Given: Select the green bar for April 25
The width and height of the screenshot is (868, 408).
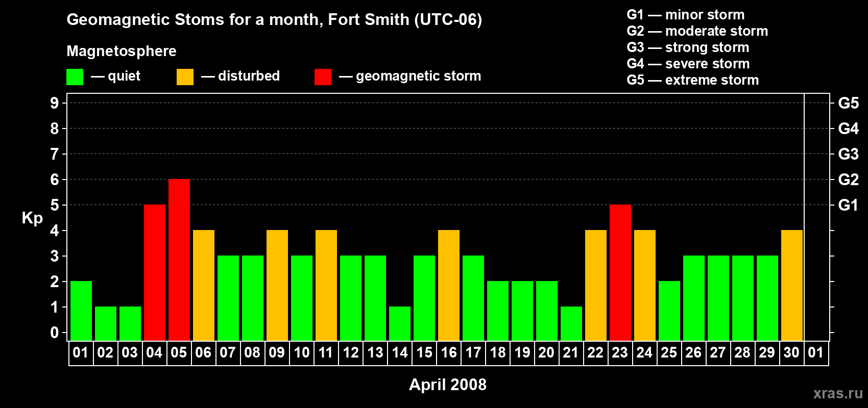Looking at the screenshot, I should [669, 311].
